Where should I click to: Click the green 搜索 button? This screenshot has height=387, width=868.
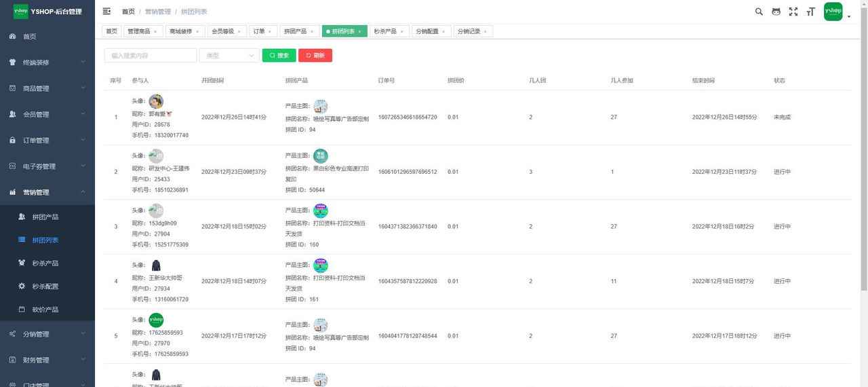coord(279,56)
